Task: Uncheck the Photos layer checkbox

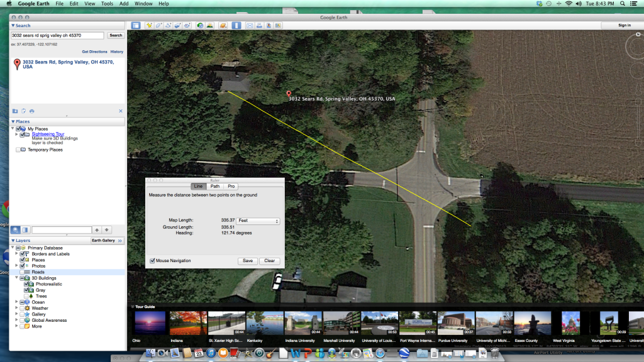Action: point(23,266)
